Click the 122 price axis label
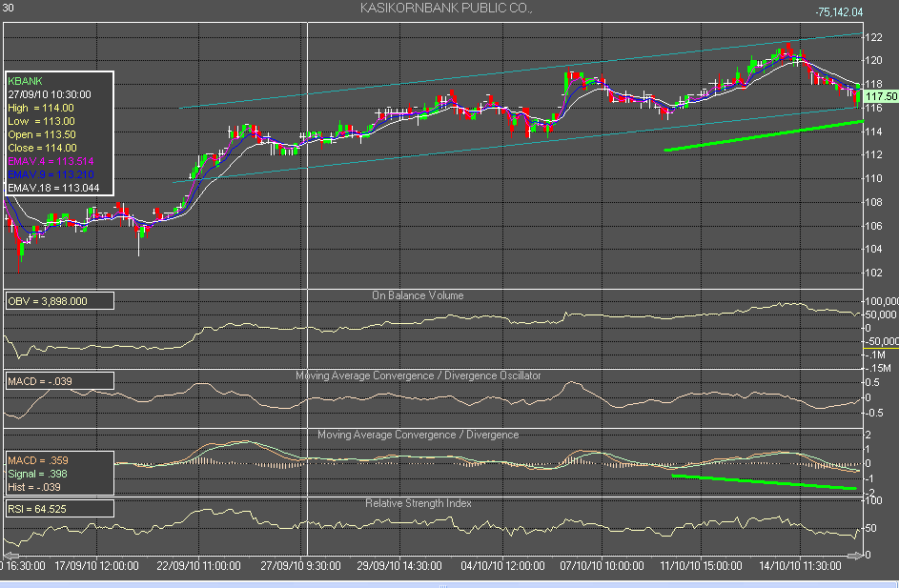The height and width of the screenshot is (588, 899). coord(874,37)
